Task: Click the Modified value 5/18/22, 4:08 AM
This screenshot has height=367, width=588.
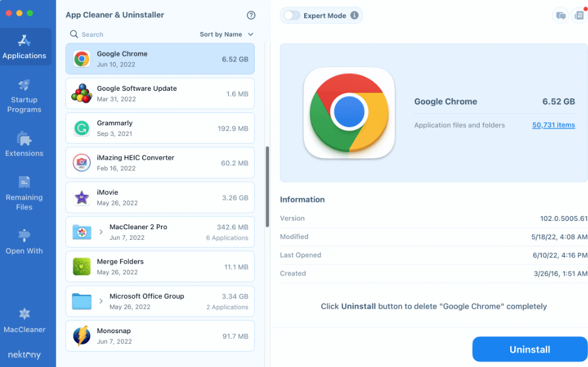Action: pos(559,237)
